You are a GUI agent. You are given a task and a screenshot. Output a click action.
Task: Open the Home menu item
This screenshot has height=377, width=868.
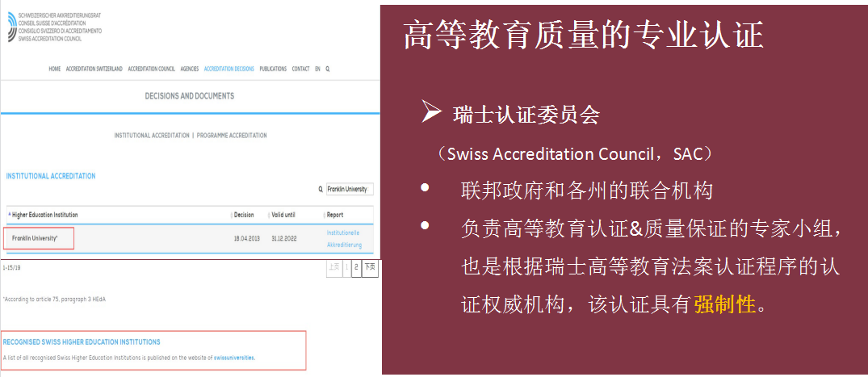(x=54, y=69)
